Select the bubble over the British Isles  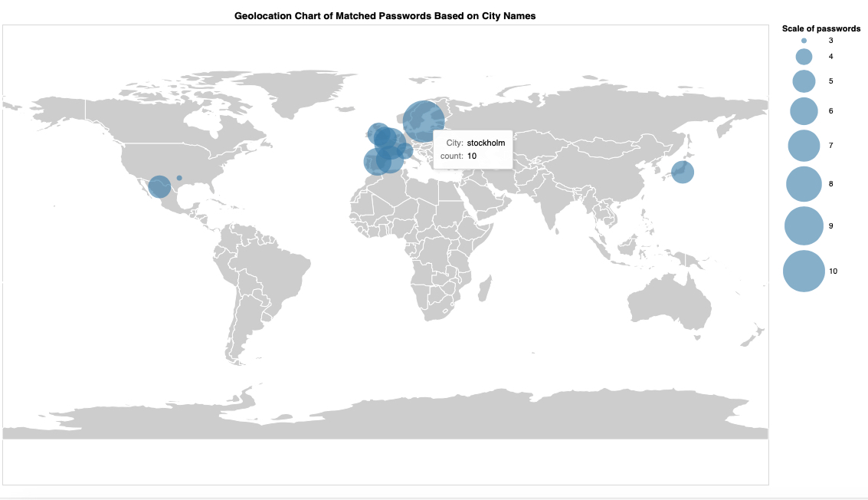[376, 133]
